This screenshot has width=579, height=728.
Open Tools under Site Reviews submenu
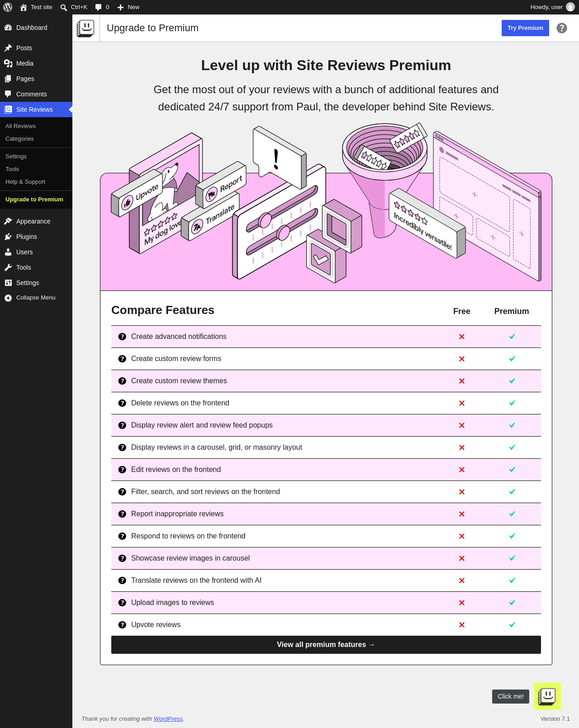click(36, 169)
